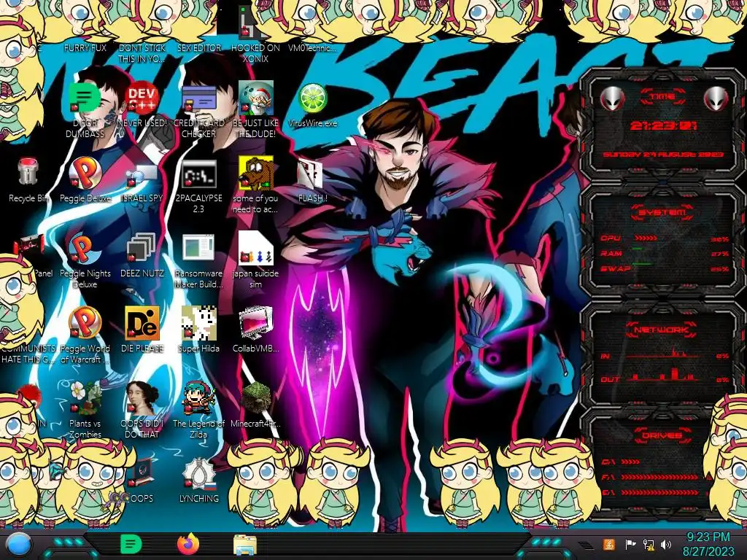Open Action Center flag in tray
The width and height of the screenshot is (747, 560).
630,545
